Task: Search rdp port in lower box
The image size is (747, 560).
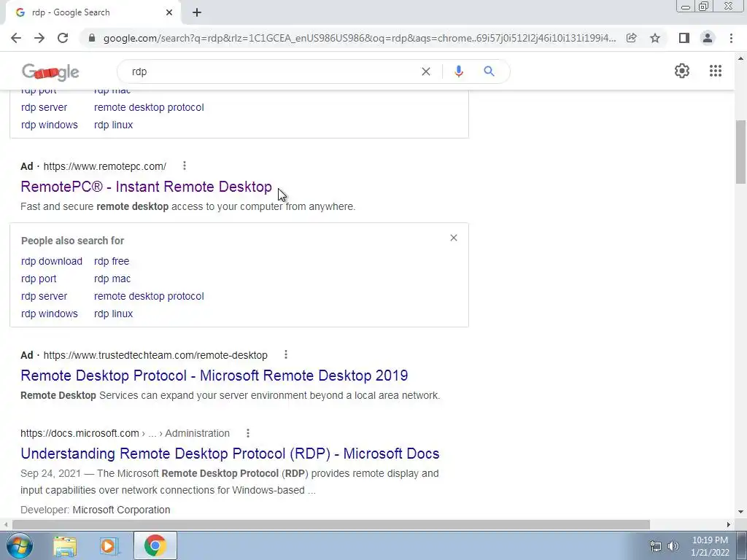Action: click(39, 279)
